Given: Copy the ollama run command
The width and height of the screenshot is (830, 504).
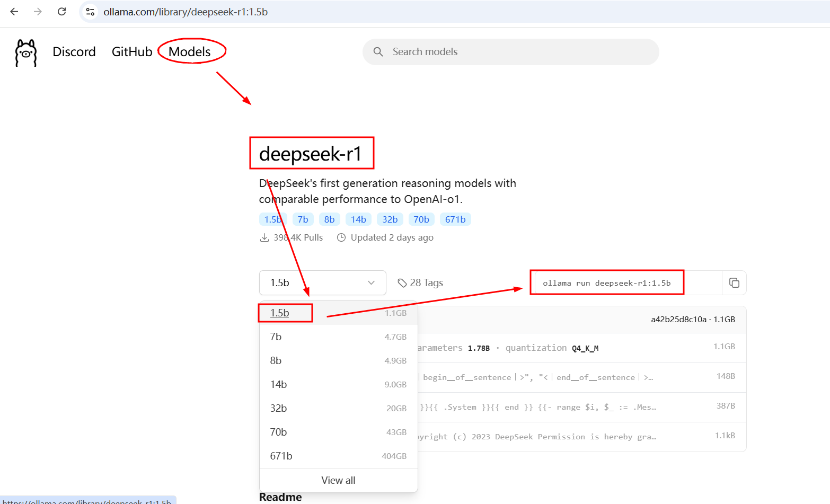Looking at the screenshot, I should [734, 282].
